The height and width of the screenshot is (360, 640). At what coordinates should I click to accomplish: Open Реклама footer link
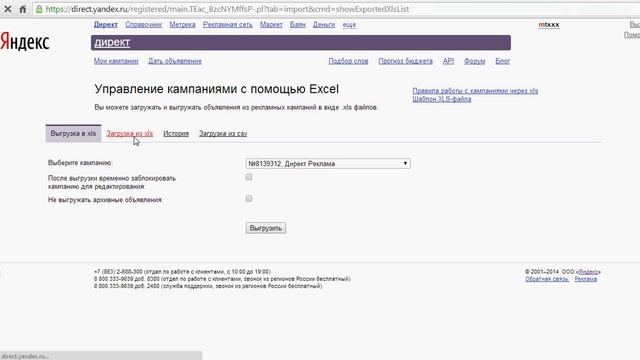coord(586,279)
